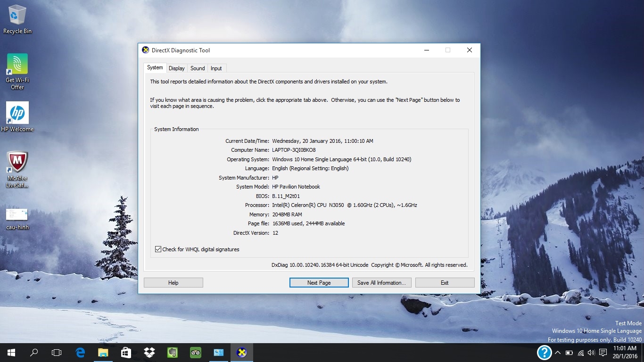The width and height of the screenshot is (644, 362).
Task: Click the page file usage value
Action: [x=308, y=223]
